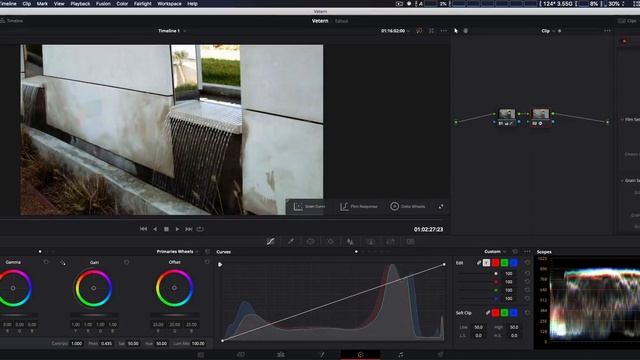
Task: Select green channel for Soft Clip
Action: pyautogui.click(x=504, y=313)
